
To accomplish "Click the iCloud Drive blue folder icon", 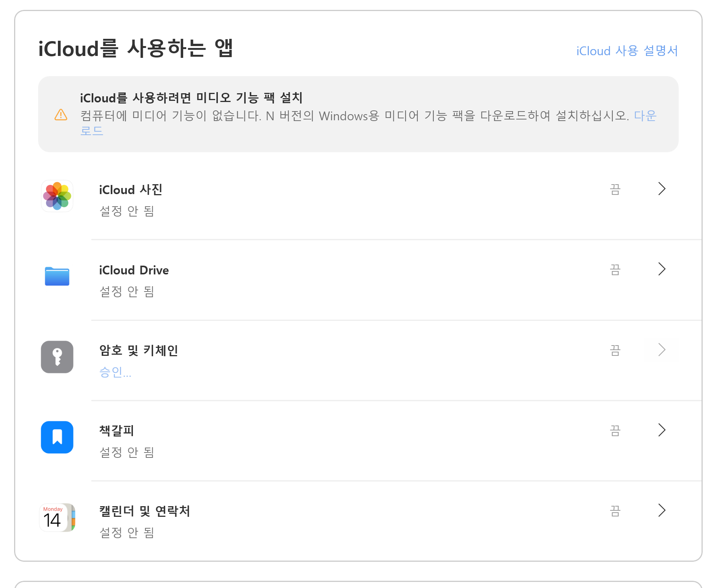I will click(57, 276).
